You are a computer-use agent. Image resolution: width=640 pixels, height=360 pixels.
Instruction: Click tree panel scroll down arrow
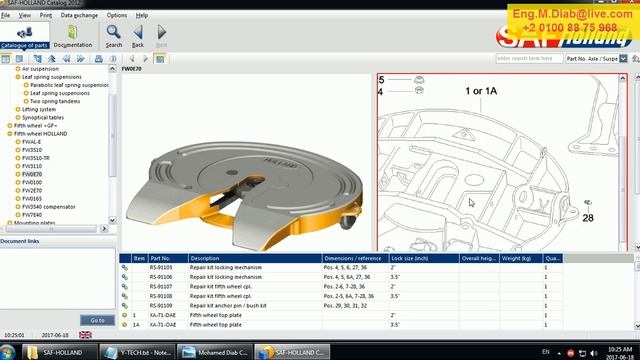point(113,220)
